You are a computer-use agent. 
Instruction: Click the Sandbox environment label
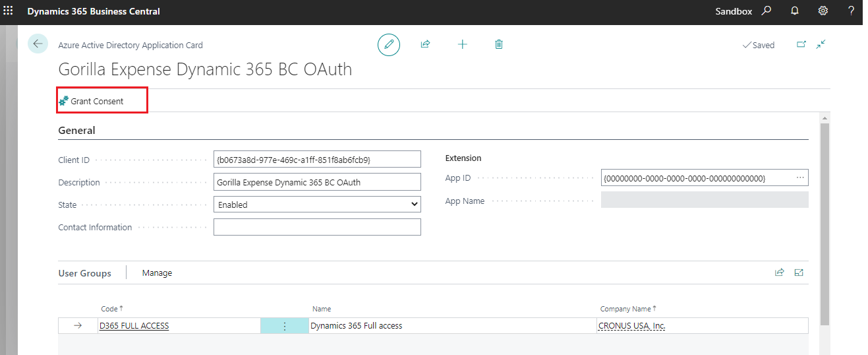tap(734, 11)
